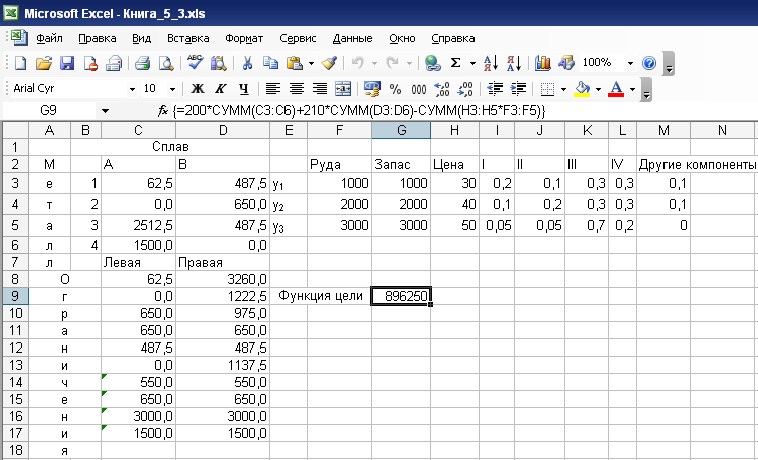Screen dimensions: 758x460
Task: Expand the fill color palette arrow
Action: pyautogui.click(x=598, y=89)
